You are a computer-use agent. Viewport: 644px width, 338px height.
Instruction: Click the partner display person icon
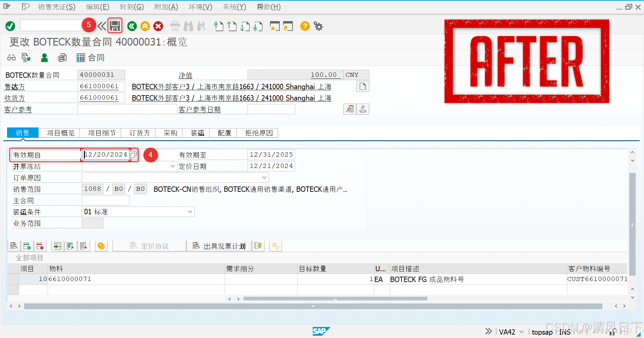click(44, 57)
